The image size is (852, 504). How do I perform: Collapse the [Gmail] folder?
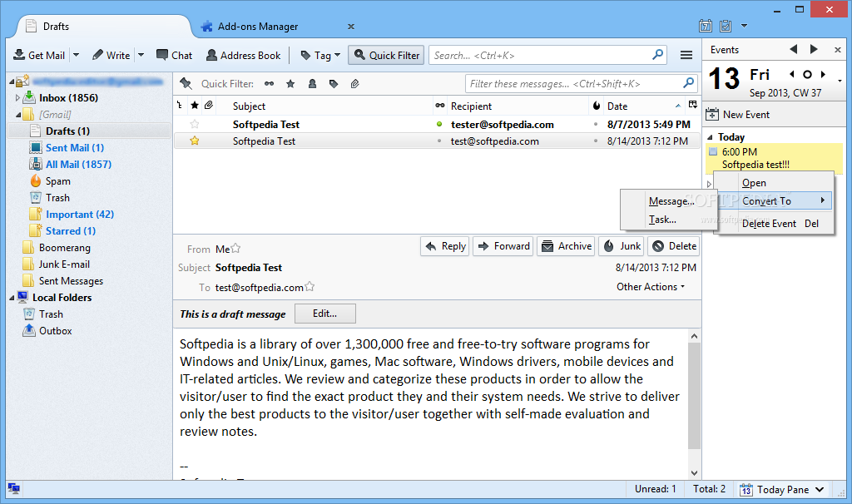pos(17,115)
